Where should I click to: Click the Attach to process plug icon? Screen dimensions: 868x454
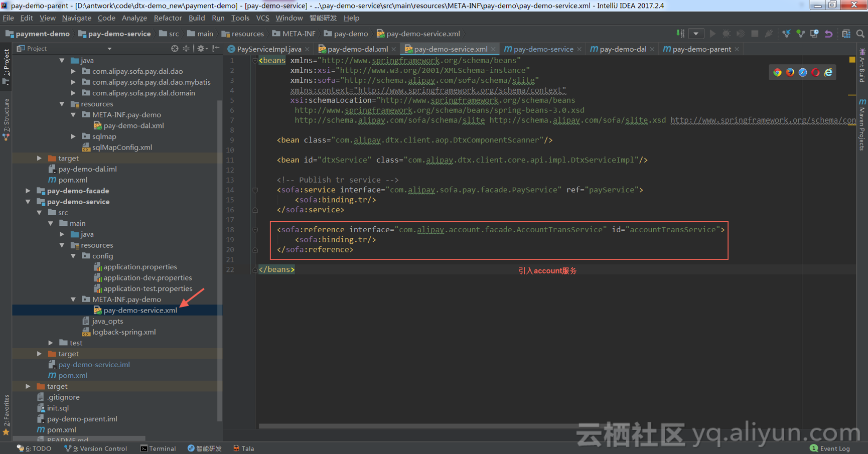coord(769,34)
